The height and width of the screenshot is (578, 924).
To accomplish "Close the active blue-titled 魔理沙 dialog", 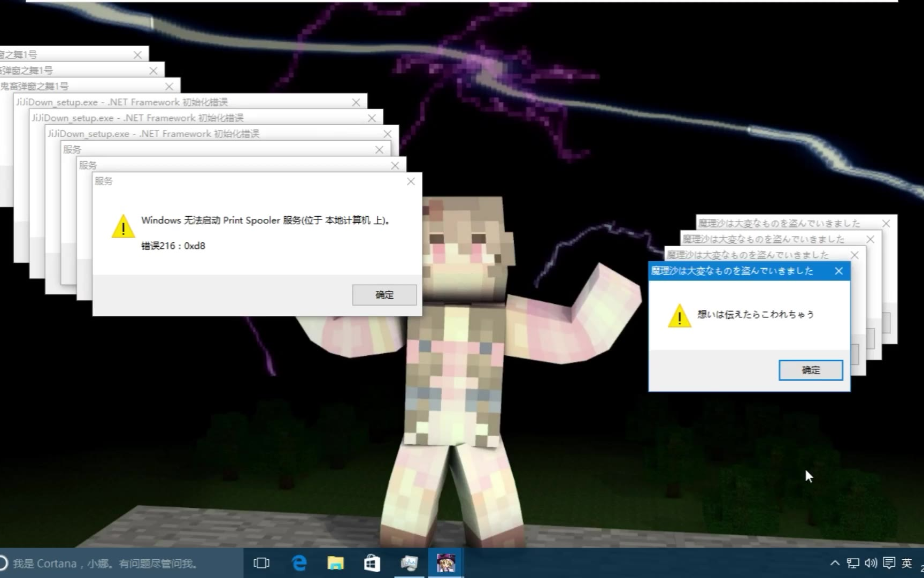I will (x=838, y=271).
